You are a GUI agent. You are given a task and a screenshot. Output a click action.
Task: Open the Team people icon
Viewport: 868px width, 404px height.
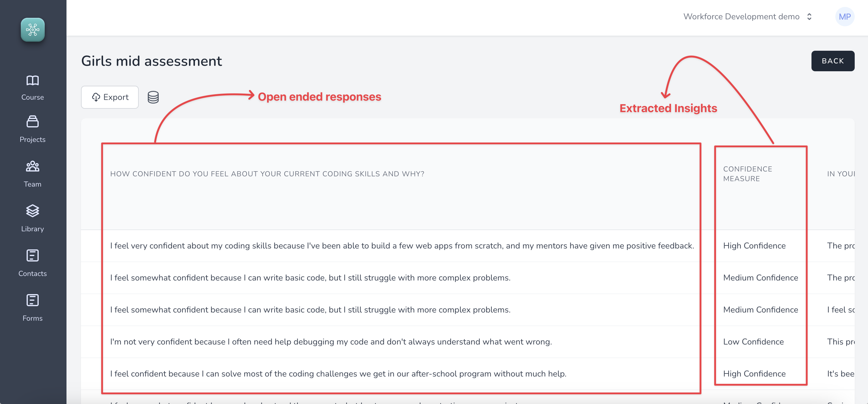[x=33, y=166]
